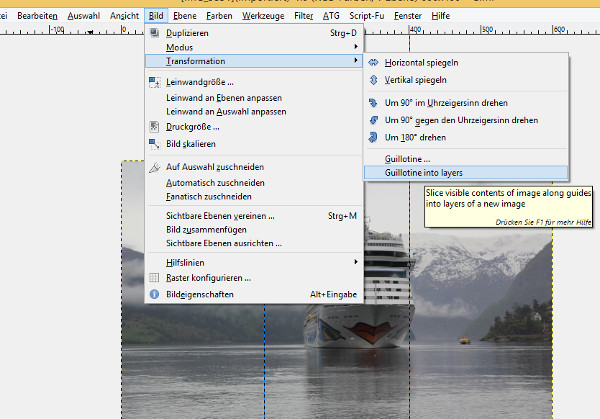Choose Raster konfigurieren ...
The width and height of the screenshot is (600, 419).
click(x=254, y=278)
